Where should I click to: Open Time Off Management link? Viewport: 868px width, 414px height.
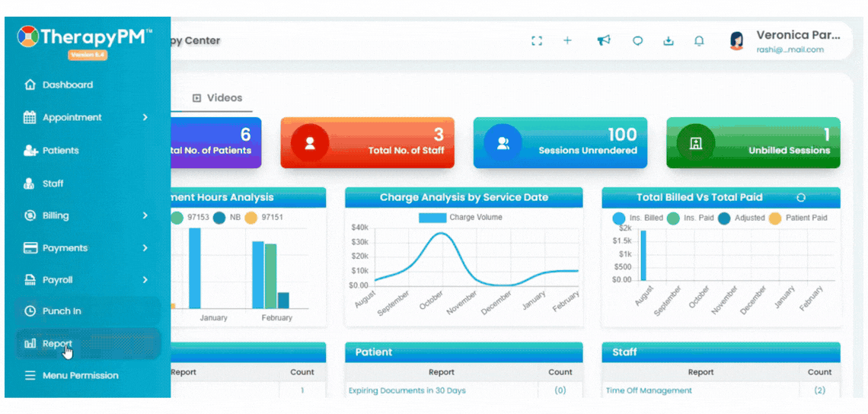pos(649,390)
